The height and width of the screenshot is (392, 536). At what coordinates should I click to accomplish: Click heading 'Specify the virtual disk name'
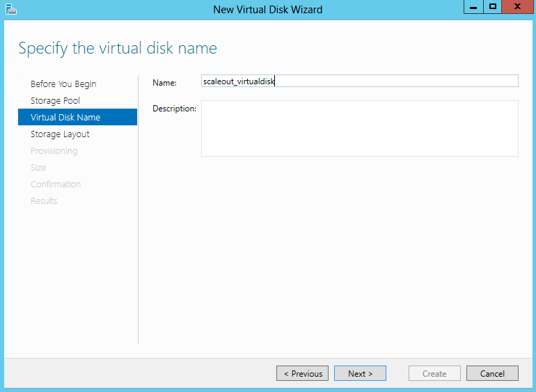(x=118, y=48)
